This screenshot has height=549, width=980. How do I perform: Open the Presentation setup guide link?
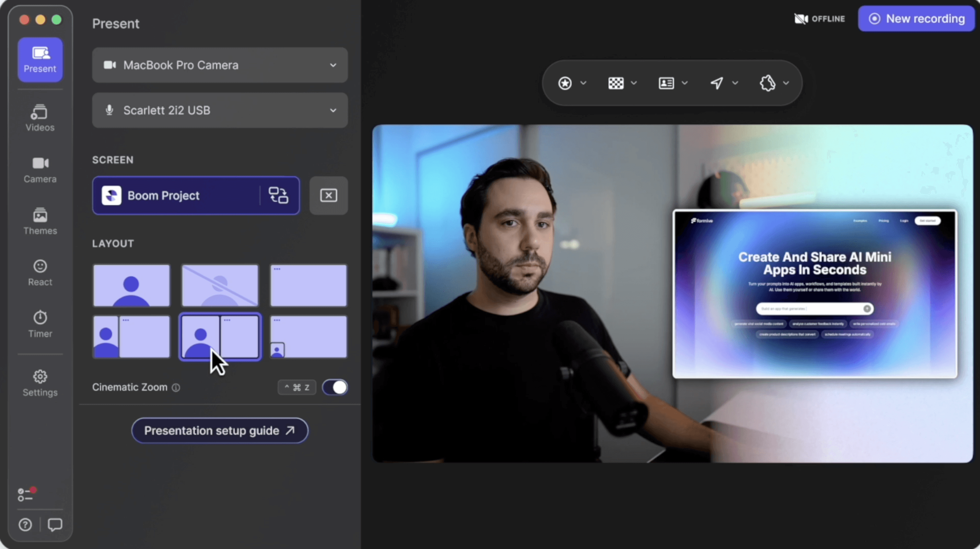(219, 431)
